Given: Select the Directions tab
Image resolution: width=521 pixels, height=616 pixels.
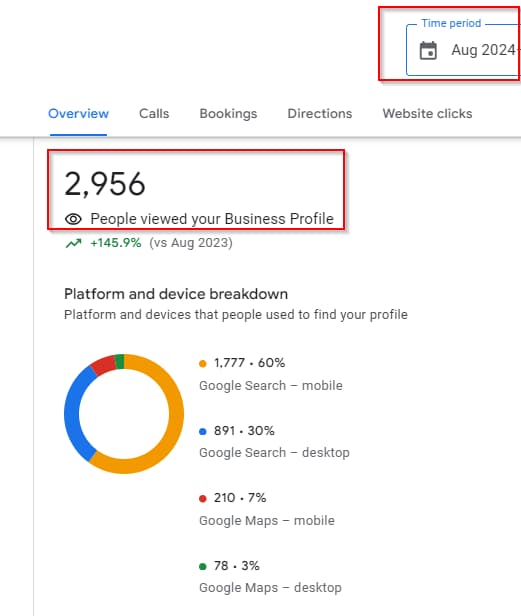Looking at the screenshot, I should click(x=320, y=114).
